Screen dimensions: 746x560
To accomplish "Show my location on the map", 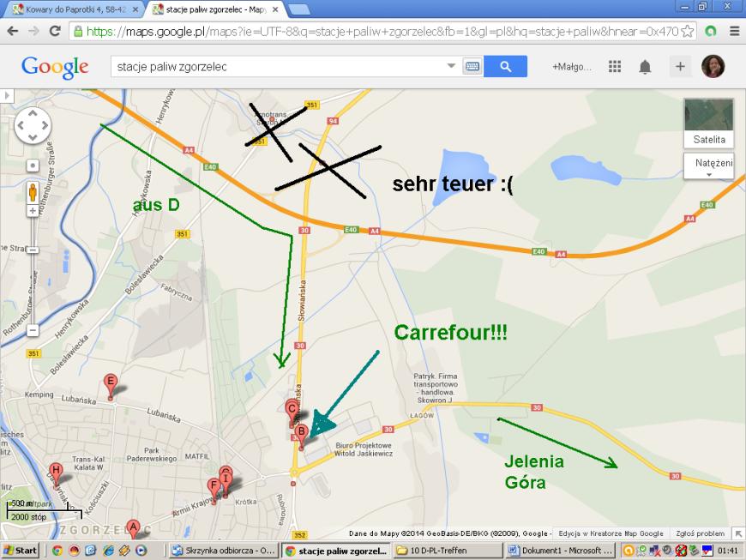I will pos(33,164).
